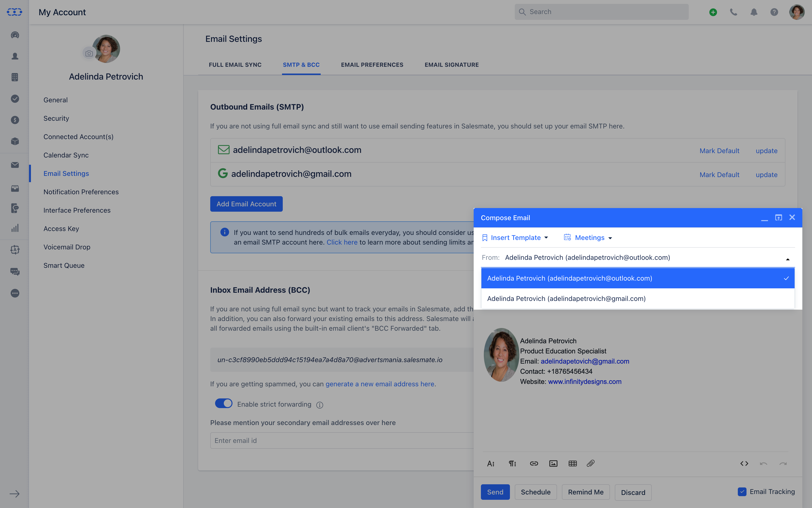
Task: Click generate a new email address link
Action: tap(380, 384)
